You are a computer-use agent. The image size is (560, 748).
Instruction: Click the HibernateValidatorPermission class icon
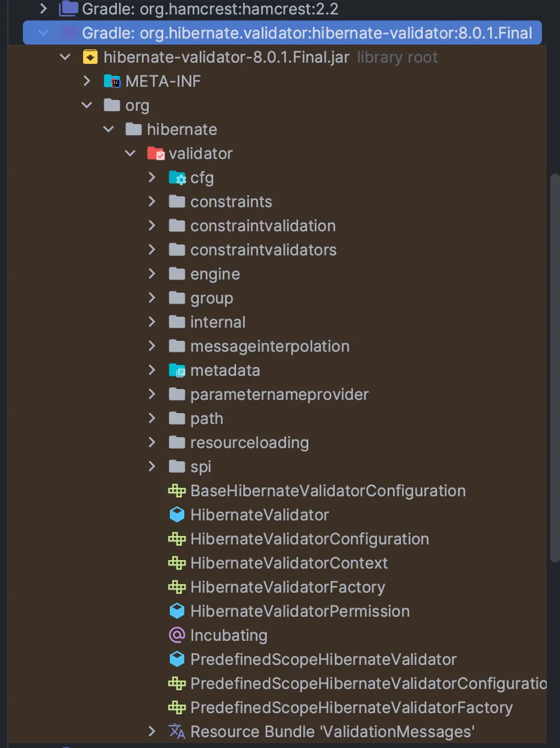pos(176,611)
